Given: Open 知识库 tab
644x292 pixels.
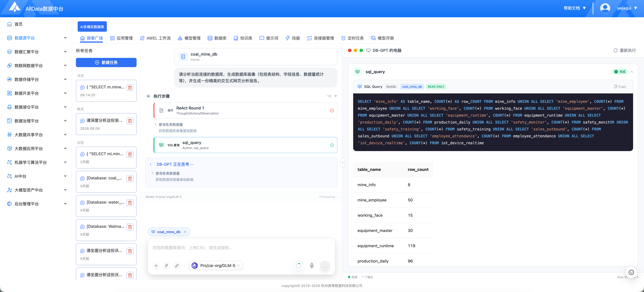Looking at the screenshot, I should point(243,38).
